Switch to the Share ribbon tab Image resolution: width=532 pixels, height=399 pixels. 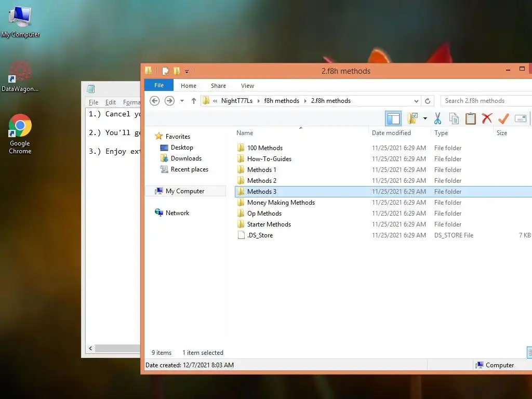[218, 86]
